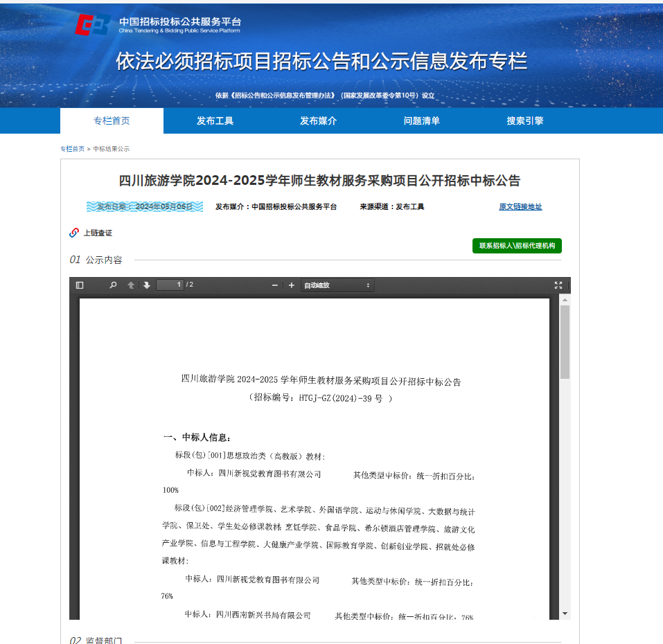
Task: Open the 原文链接地址 link
Action: pyautogui.click(x=520, y=206)
